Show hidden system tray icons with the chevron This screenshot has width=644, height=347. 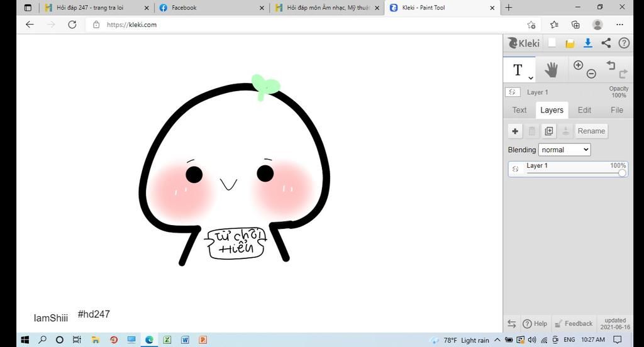point(497,340)
